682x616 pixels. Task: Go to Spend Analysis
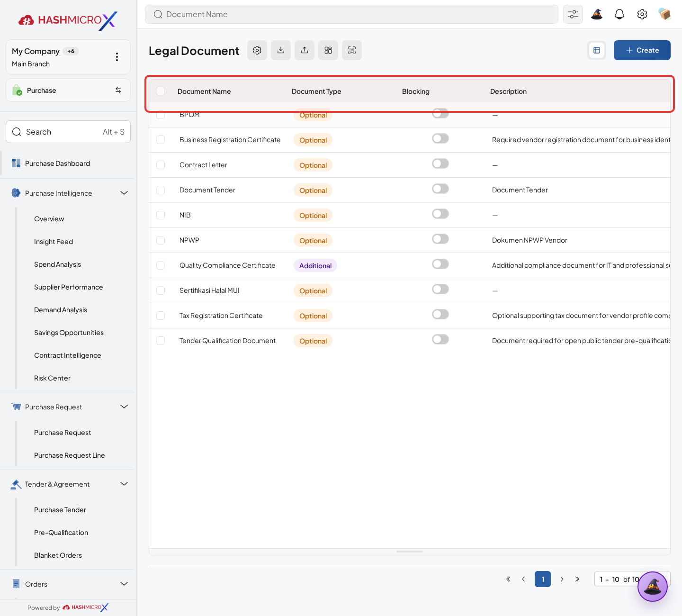click(x=57, y=264)
